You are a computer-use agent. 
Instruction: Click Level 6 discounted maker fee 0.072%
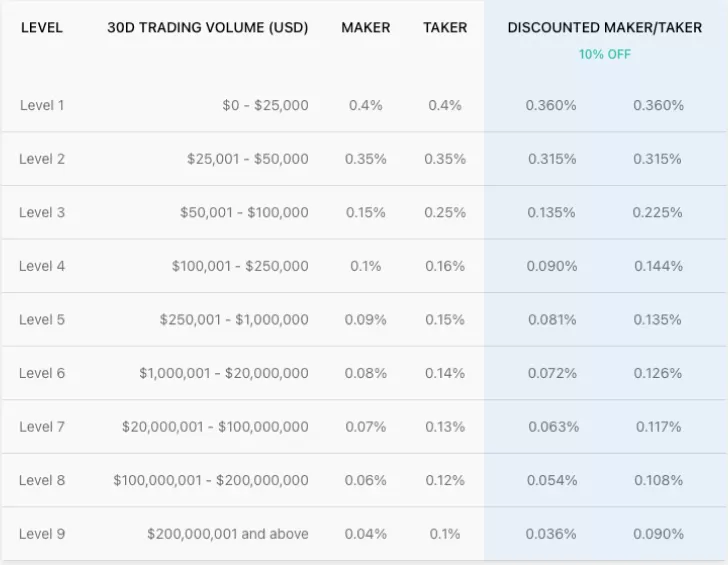551,373
